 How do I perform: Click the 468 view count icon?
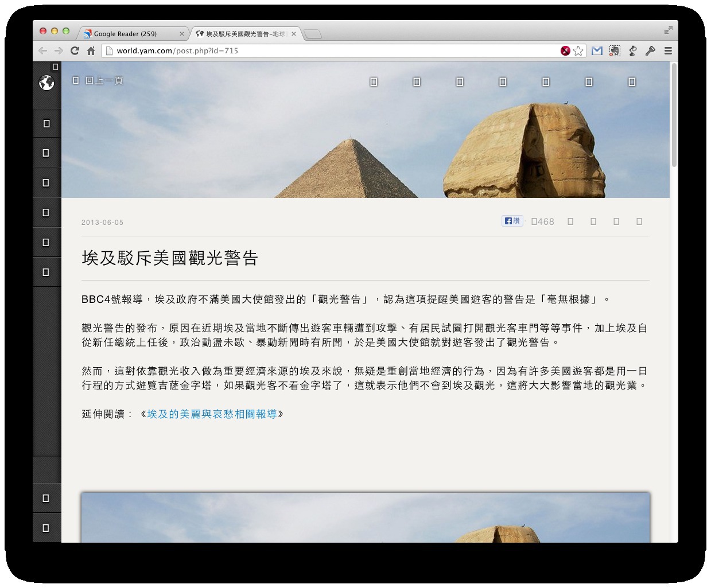tap(543, 221)
